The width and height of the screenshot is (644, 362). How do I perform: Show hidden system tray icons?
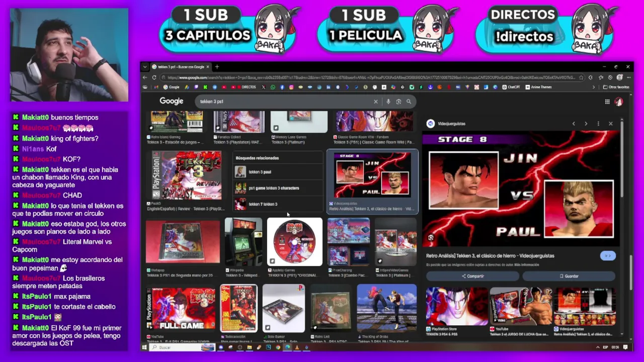point(597,347)
